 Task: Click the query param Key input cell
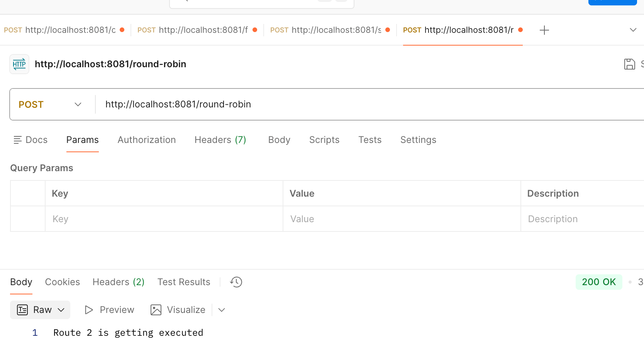[164, 219]
